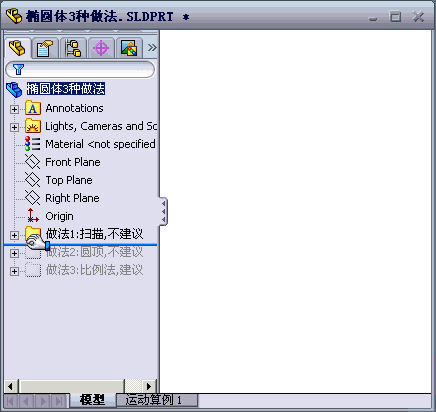
Task: Switch to the 模型 tab
Action: tap(92, 400)
